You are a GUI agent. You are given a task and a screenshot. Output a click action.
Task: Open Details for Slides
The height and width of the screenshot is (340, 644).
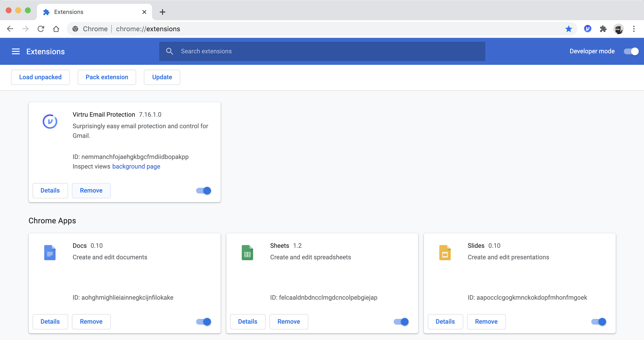pyautogui.click(x=445, y=322)
